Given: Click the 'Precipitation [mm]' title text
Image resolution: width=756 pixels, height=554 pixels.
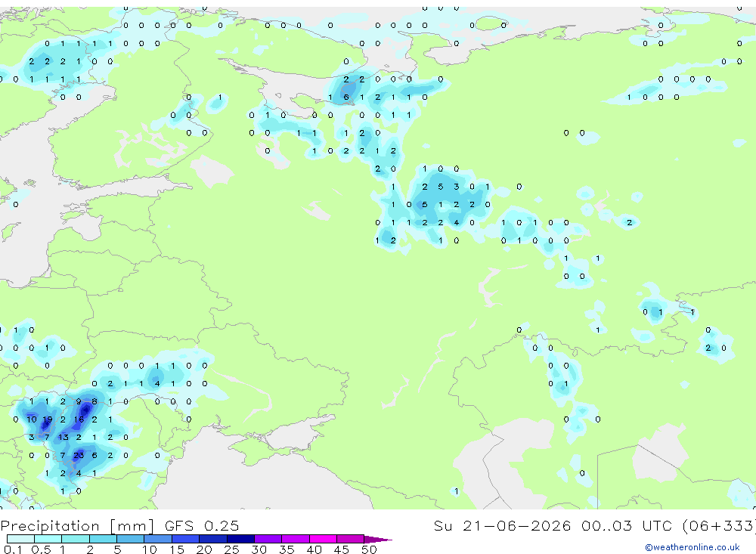Looking at the screenshot, I should (x=77, y=526).
